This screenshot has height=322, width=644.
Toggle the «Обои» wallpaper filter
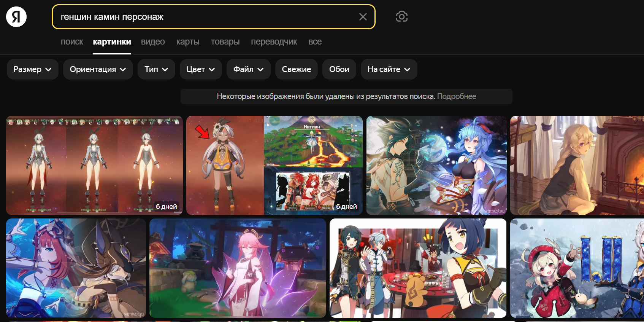[x=339, y=69]
